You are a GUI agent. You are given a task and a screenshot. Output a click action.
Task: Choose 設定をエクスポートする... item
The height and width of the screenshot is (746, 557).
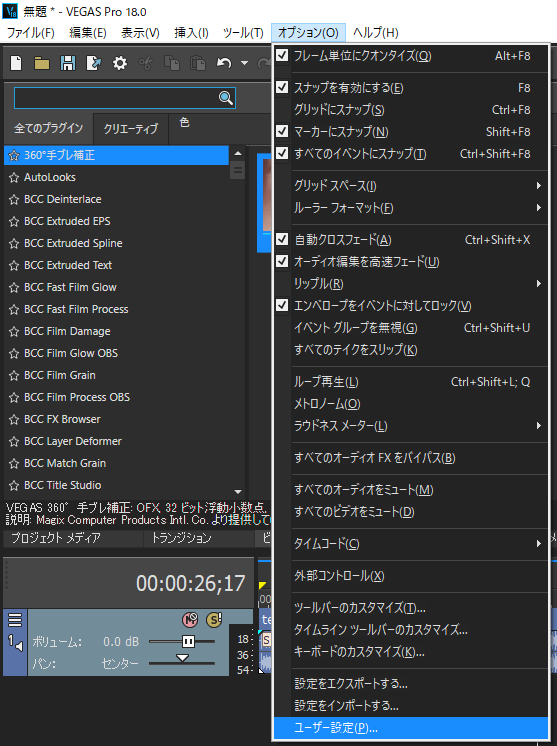click(x=411, y=684)
